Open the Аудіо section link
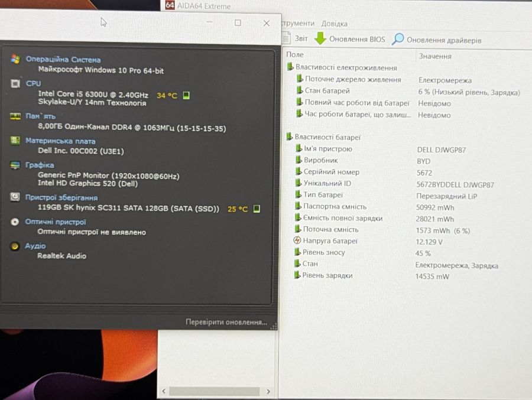The height and width of the screenshot is (400, 532). 35,246
